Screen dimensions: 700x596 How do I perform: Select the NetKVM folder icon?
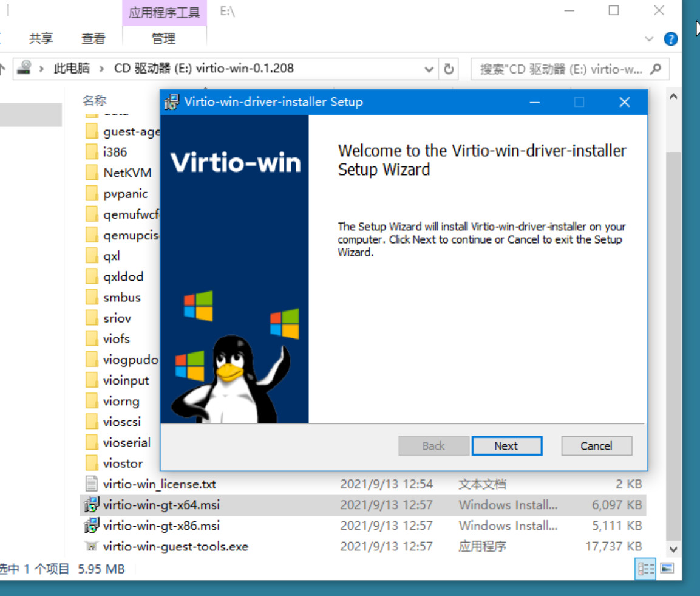[x=92, y=173]
